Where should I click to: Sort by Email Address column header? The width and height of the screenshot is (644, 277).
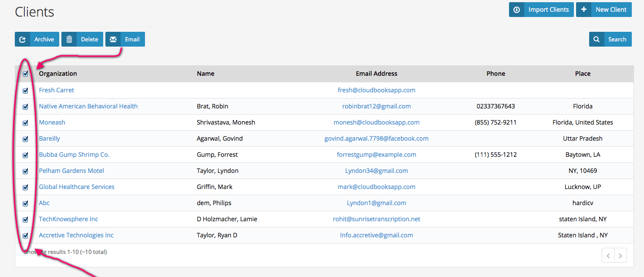click(376, 74)
